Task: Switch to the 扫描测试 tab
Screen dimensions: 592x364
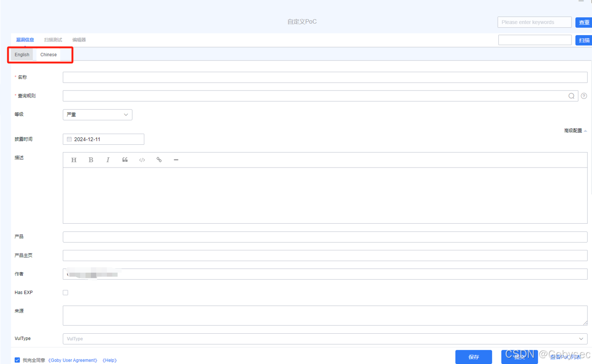Action: (x=53, y=40)
